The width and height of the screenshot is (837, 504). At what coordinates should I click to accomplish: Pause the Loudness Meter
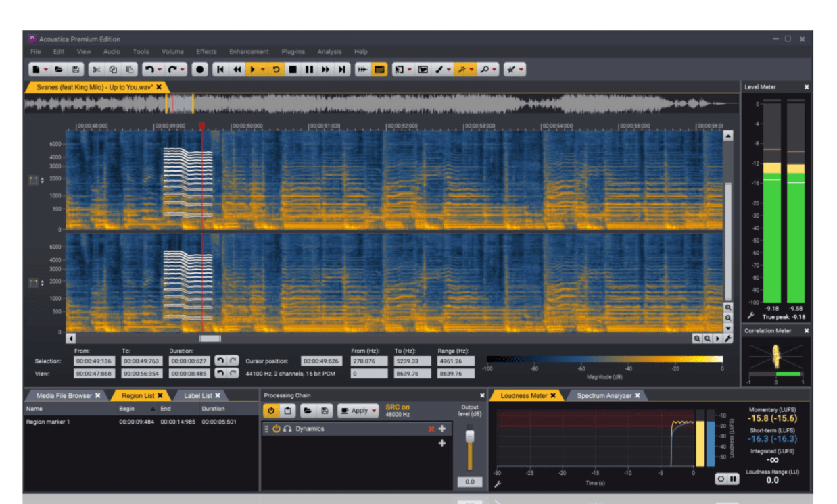[732, 478]
